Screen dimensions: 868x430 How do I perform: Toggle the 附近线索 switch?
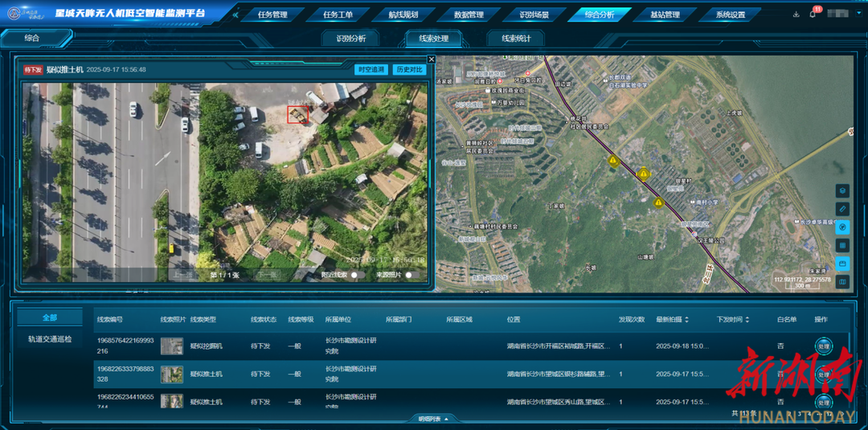pyautogui.click(x=354, y=275)
